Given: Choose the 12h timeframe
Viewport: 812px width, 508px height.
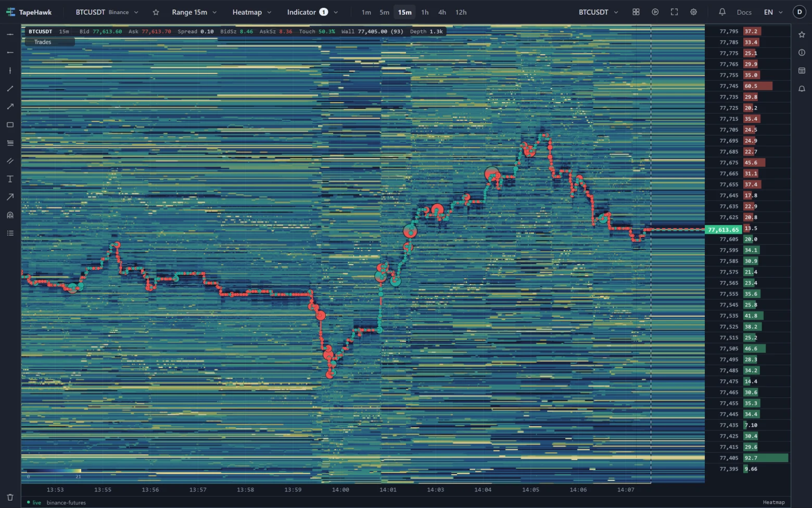Looking at the screenshot, I should (461, 12).
